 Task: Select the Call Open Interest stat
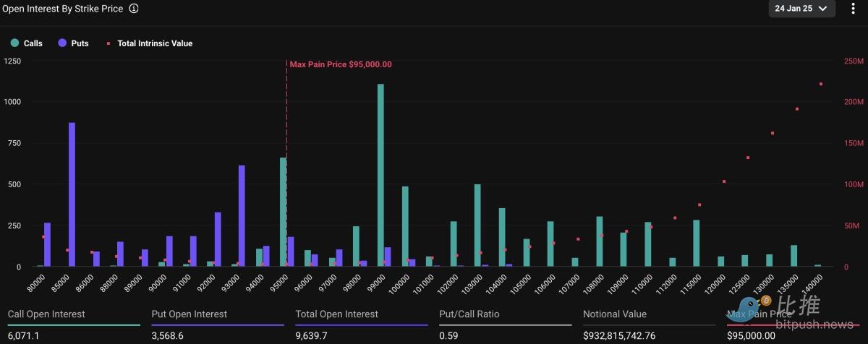[72, 325]
